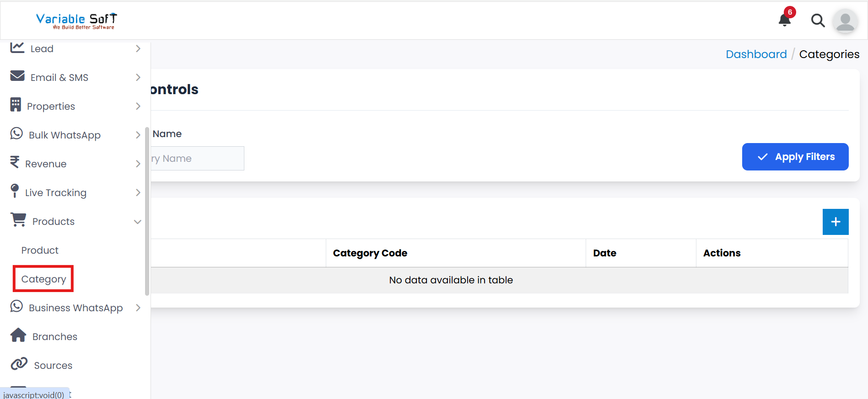Expand the Business WhatsApp submenu arrow
868x399 pixels.
(138, 308)
